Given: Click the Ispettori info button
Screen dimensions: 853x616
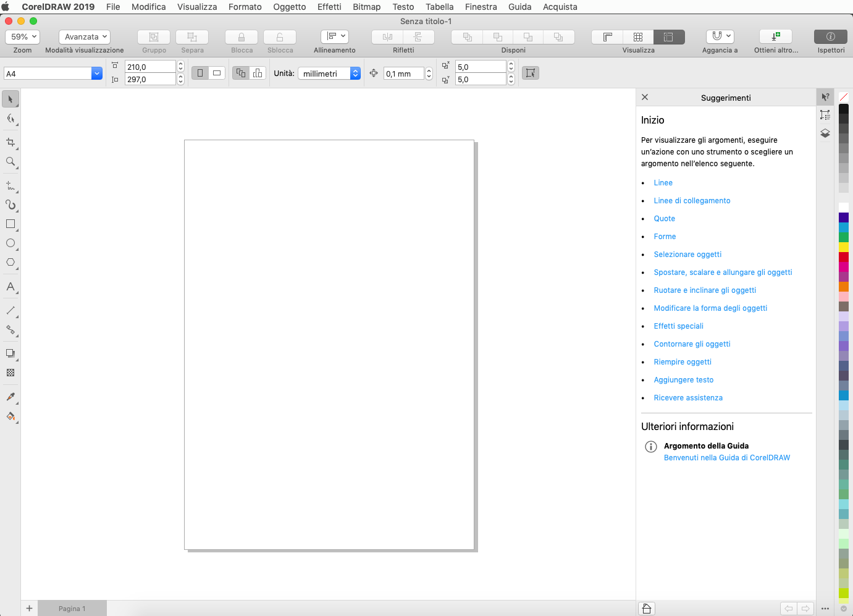Looking at the screenshot, I should click(x=831, y=36).
